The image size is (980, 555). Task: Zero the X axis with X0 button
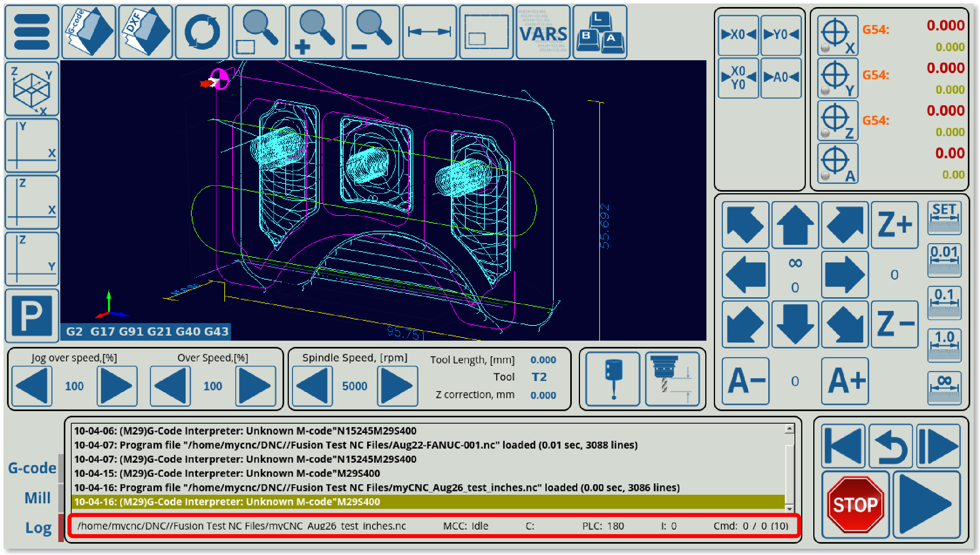coord(739,35)
